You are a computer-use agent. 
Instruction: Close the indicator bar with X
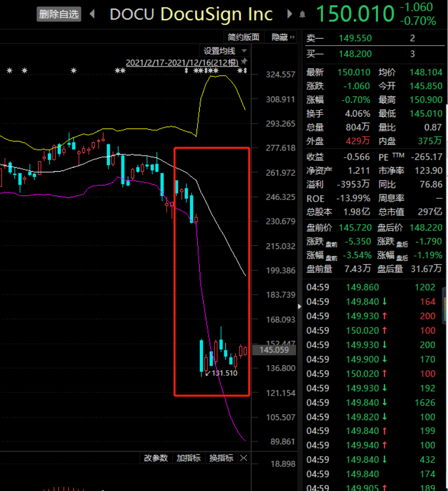(x=244, y=458)
